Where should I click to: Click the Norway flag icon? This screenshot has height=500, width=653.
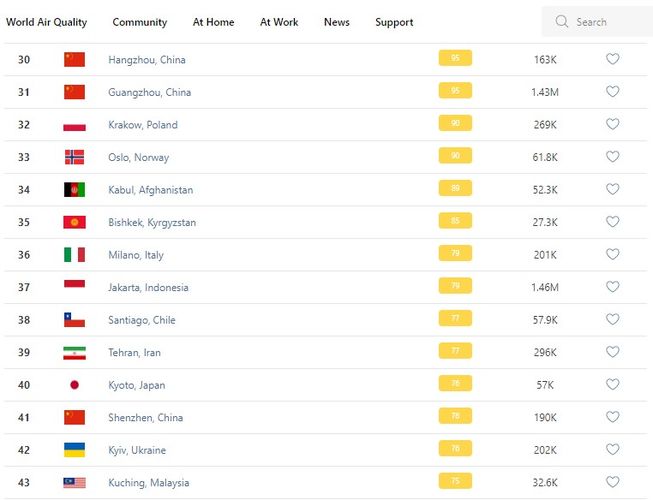[74, 157]
